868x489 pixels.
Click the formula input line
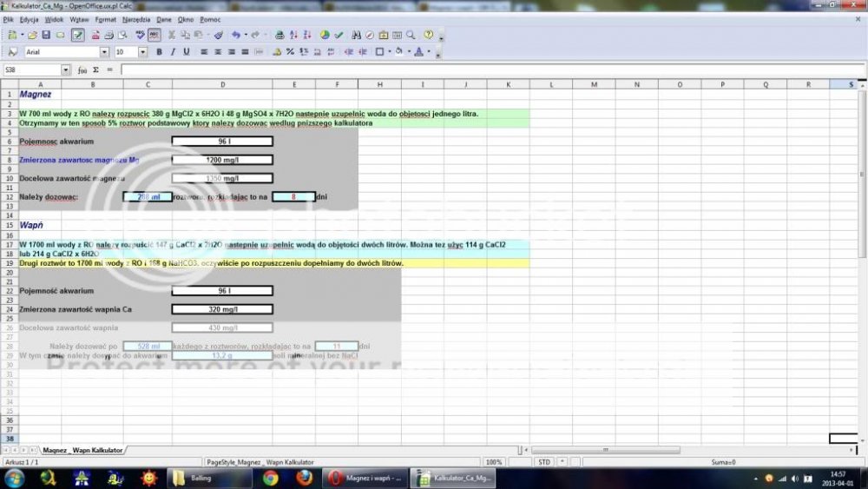(486, 69)
